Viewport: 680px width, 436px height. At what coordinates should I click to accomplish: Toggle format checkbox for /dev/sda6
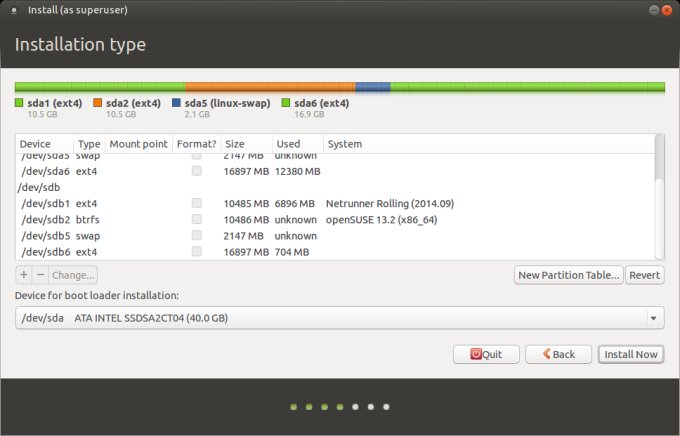point(197,171)
